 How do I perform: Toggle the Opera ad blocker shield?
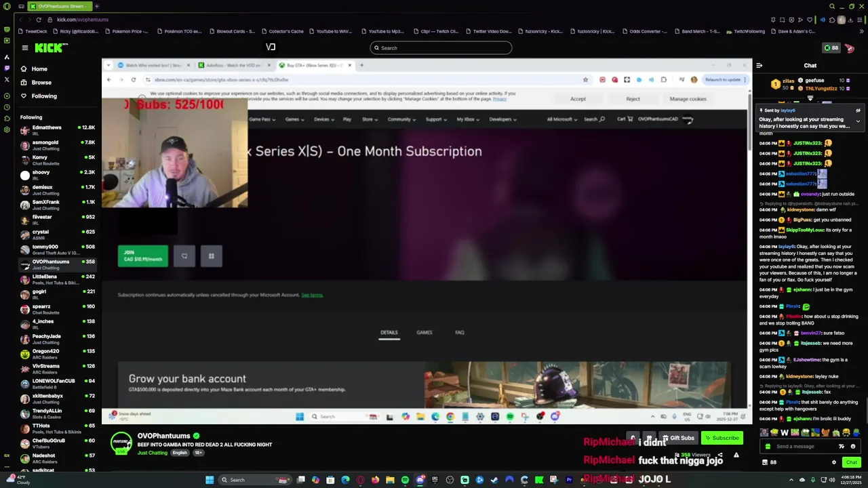click(791, 20)
